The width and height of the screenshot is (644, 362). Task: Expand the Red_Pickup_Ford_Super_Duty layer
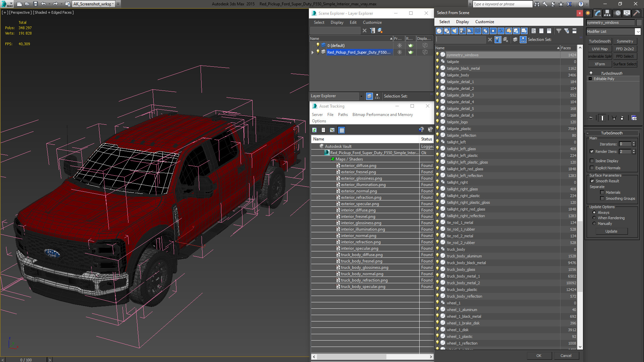[313, 52]
